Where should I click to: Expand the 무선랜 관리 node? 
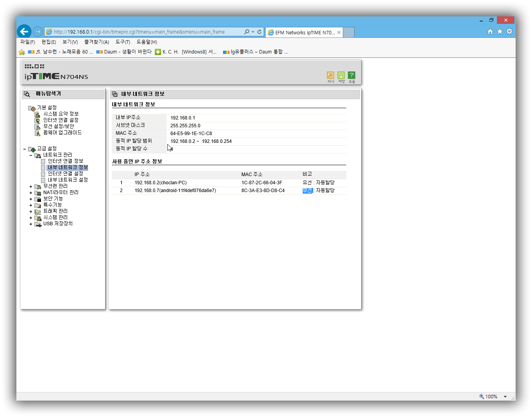click(x=31, y=186)
